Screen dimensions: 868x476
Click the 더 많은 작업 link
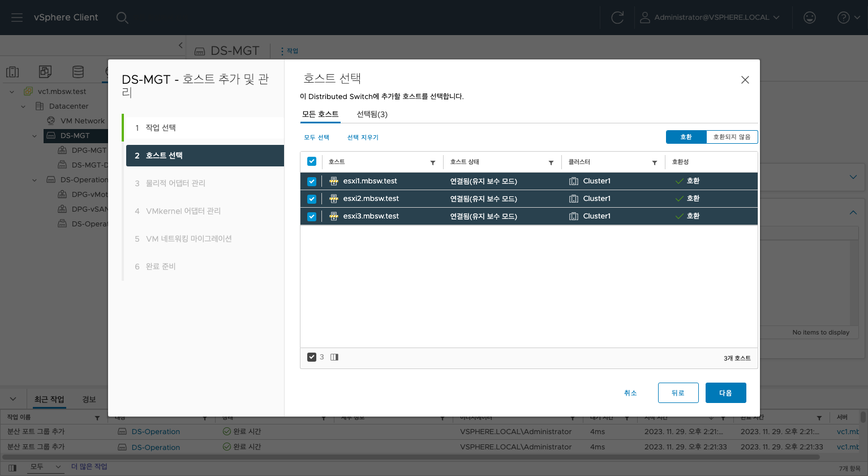(x=89, y=467)
